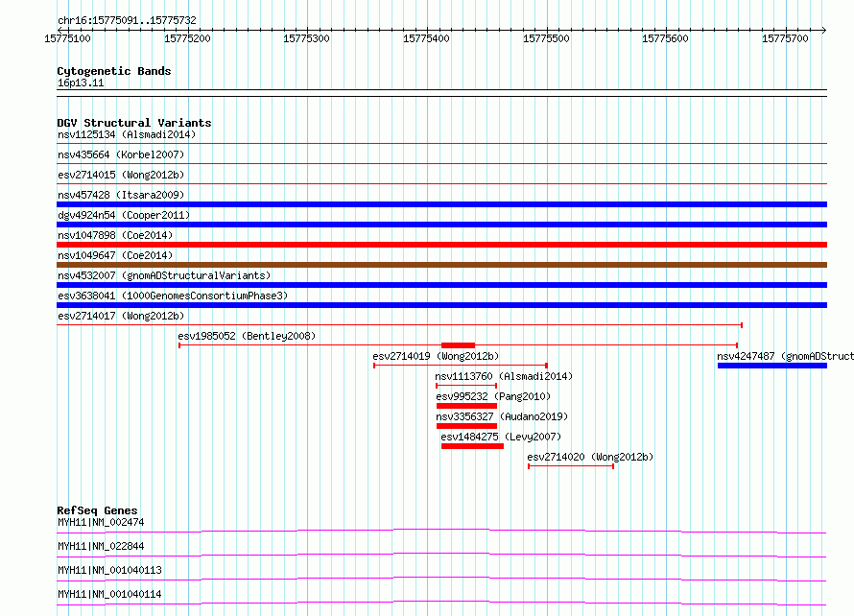This screenshot has width=854, height=616.
Task: Click the right arrow end of ruler
Action: point(824,30)
